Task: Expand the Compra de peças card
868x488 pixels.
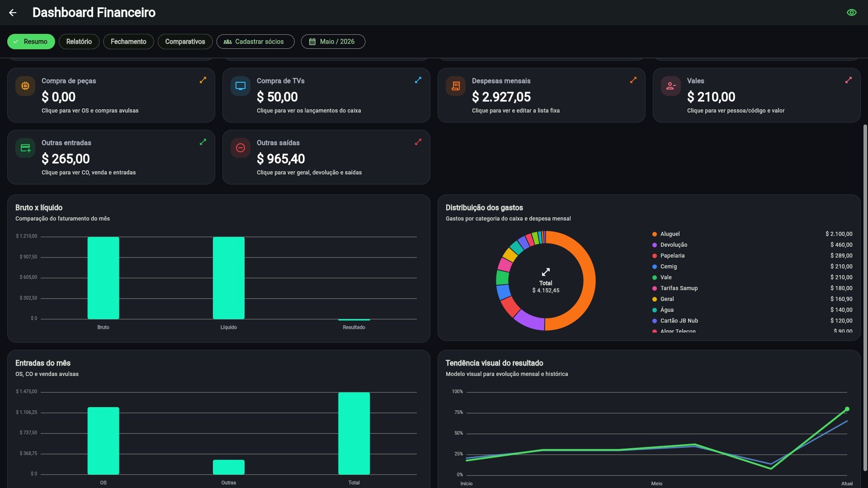Action: pyautogui.click(x=203, y=80)
